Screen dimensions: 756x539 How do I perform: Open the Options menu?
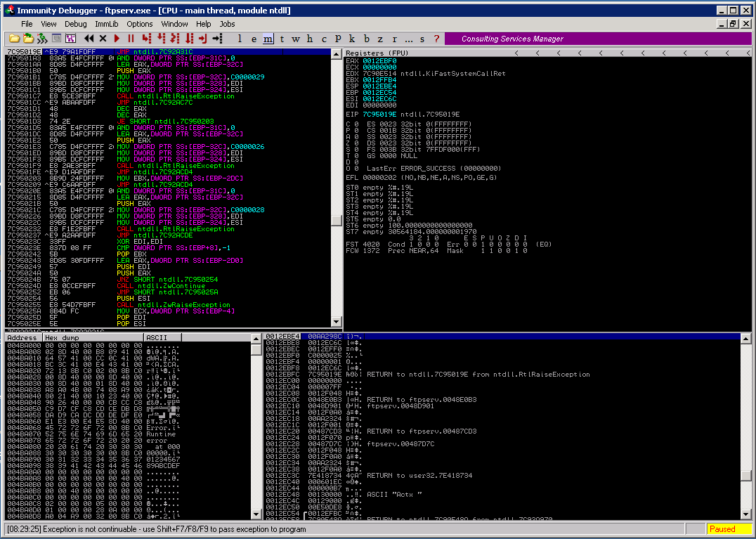(140, 24)
